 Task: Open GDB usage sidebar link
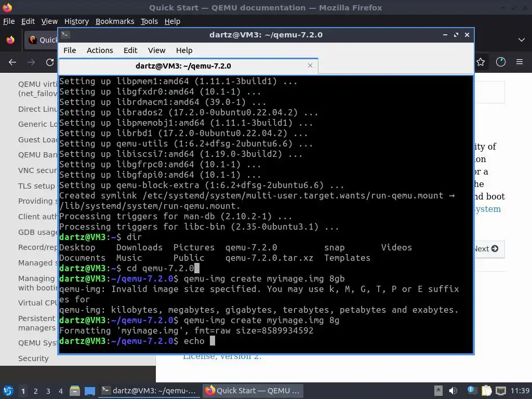[37, 232]
